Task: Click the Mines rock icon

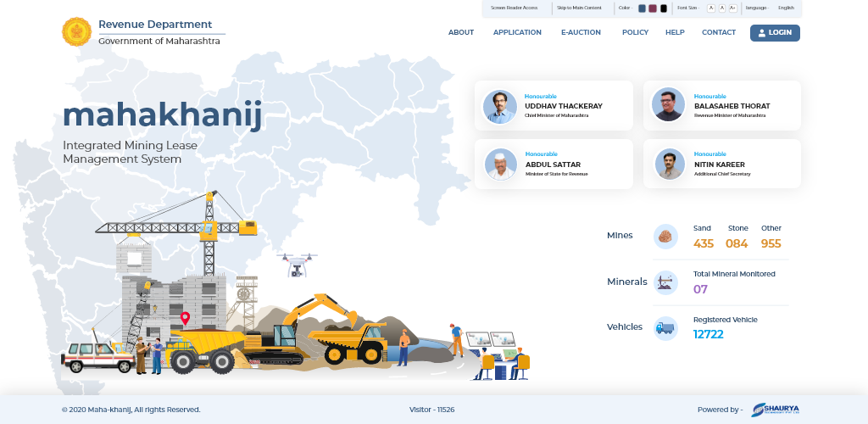Action: point(665,237)
